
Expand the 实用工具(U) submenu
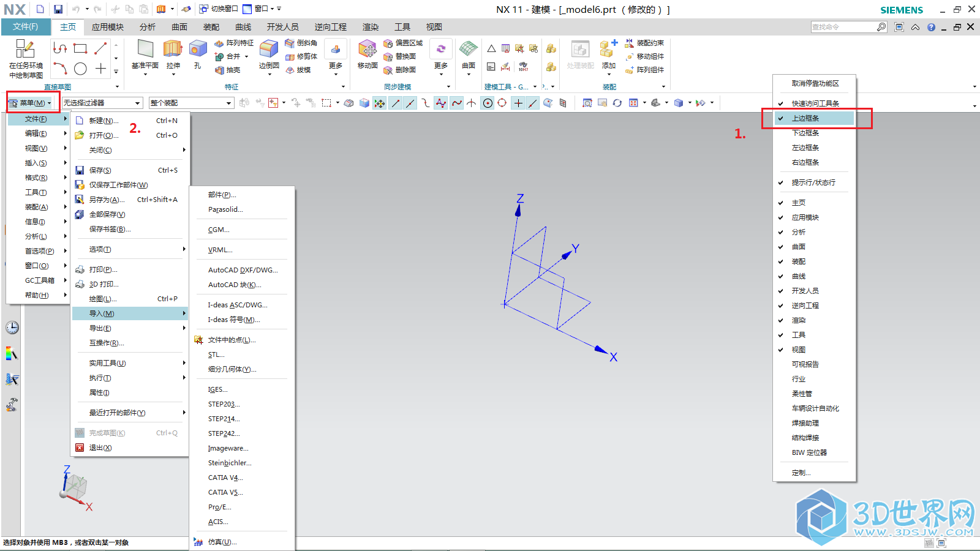pos(130,363)
